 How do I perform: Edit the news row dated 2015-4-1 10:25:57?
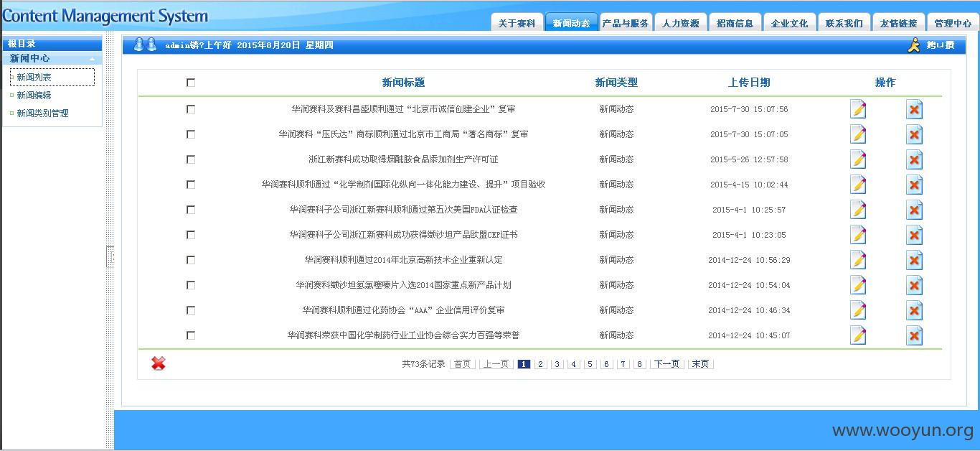point(858,210)
